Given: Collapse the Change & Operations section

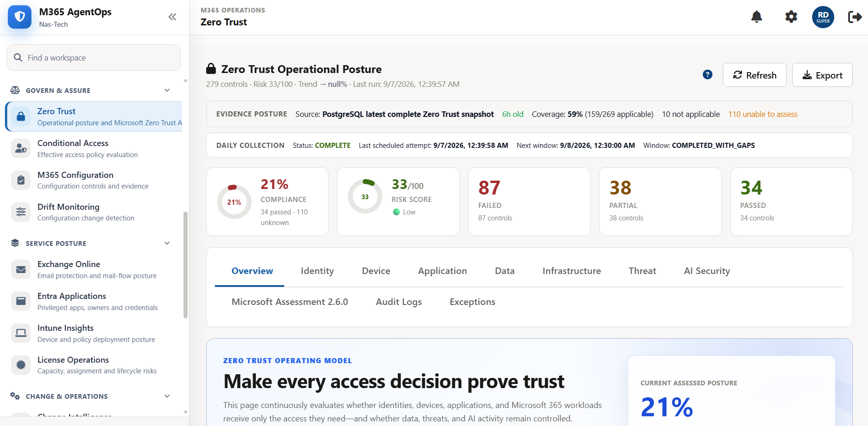Looking at the screenshot, I should (x=167, y=396).
